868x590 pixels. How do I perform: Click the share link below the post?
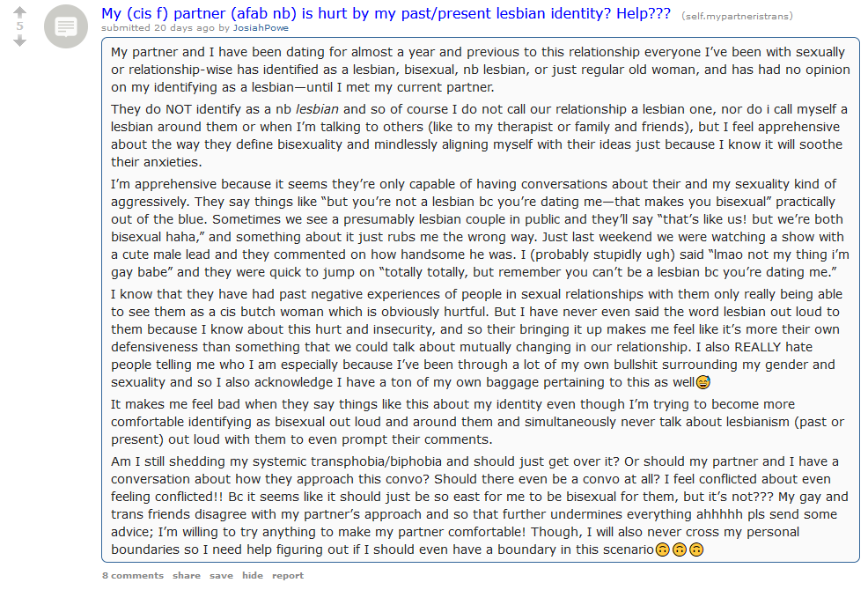tap(187, 576)
